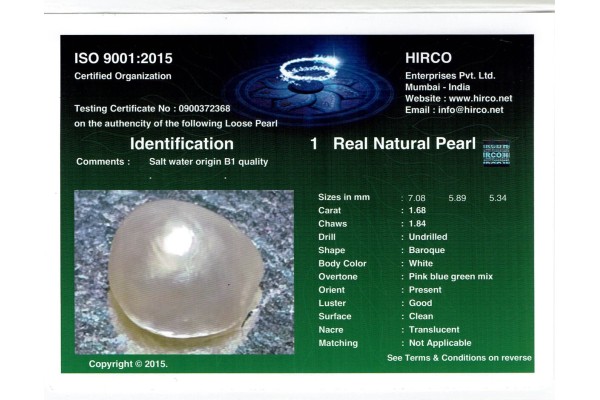Select 'Pink blue green mix' overtone
This screenshot has height=400, width=600.
(x=451, y=277)
